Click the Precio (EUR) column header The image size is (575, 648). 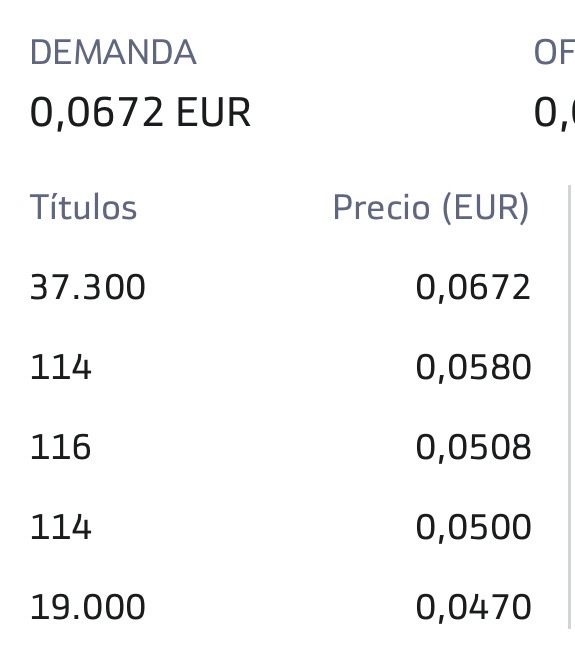coord(431,208)
